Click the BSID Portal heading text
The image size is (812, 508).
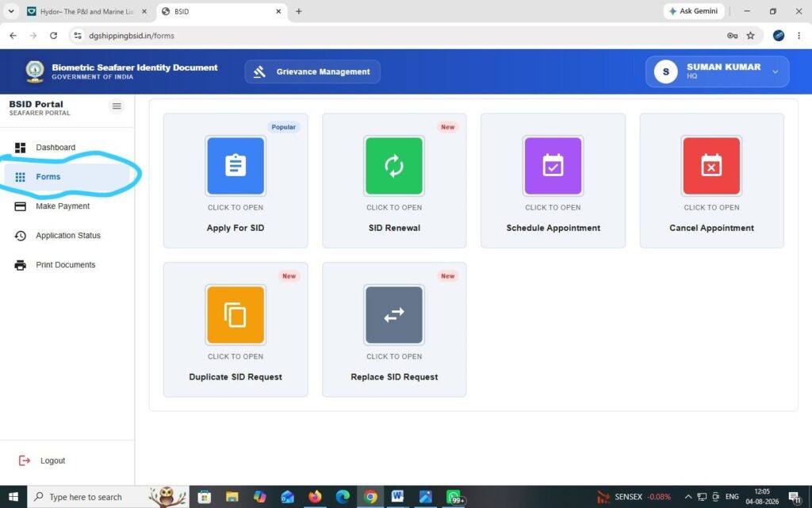click(x=36, y=104)
